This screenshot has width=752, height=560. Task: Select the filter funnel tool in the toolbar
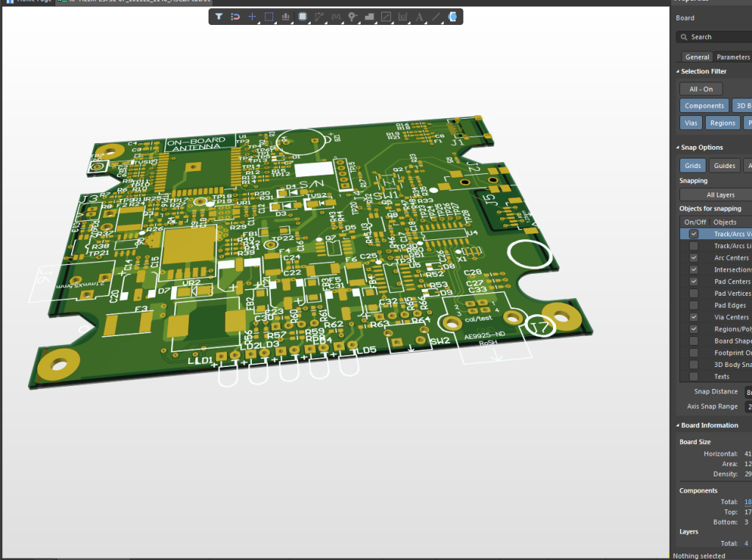219,16
